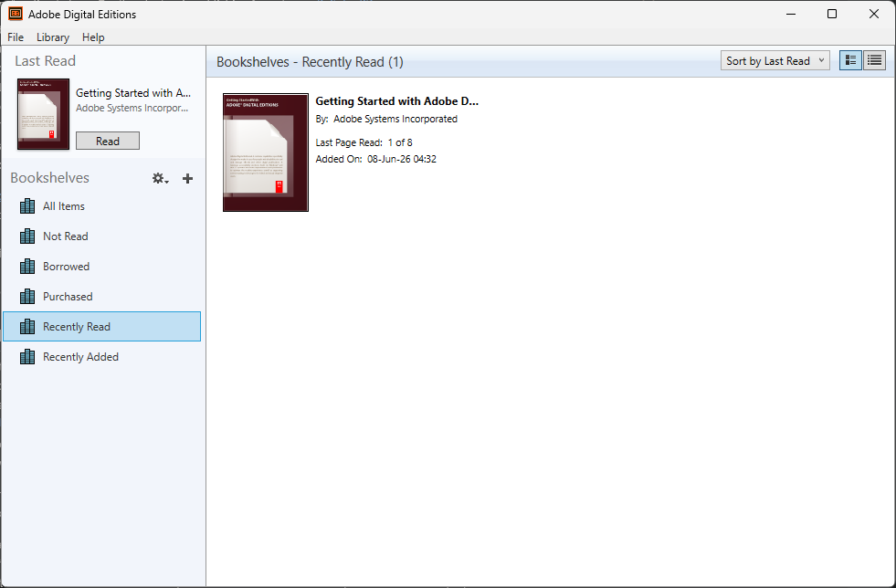Image resolution: width=896 pixels, height=588 pixels.
Task: Open the Library menu
Action: pos(53,37)
